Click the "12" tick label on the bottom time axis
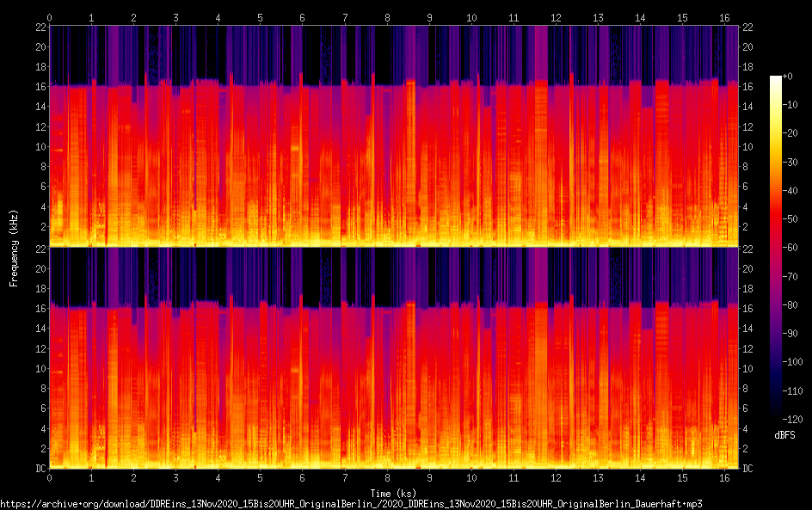The height and width of the screenshot is (510, 812). point(556,478)
